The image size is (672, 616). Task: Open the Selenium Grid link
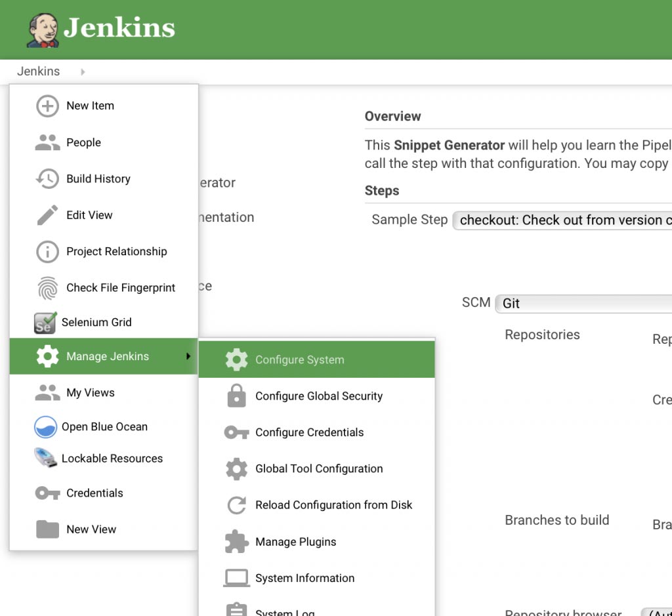pos(96,322)
